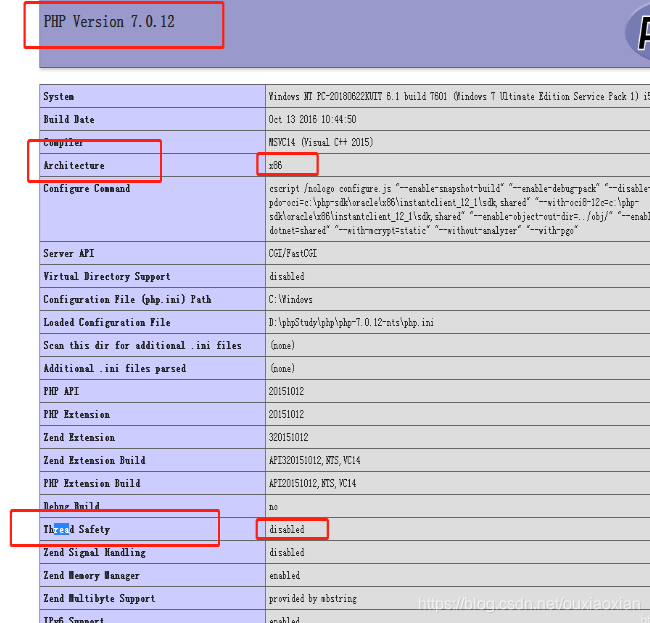This screenshot has height=623, width=650.
Task: Select Additional .ini files parsed label
Action: [x=114, y=368]
